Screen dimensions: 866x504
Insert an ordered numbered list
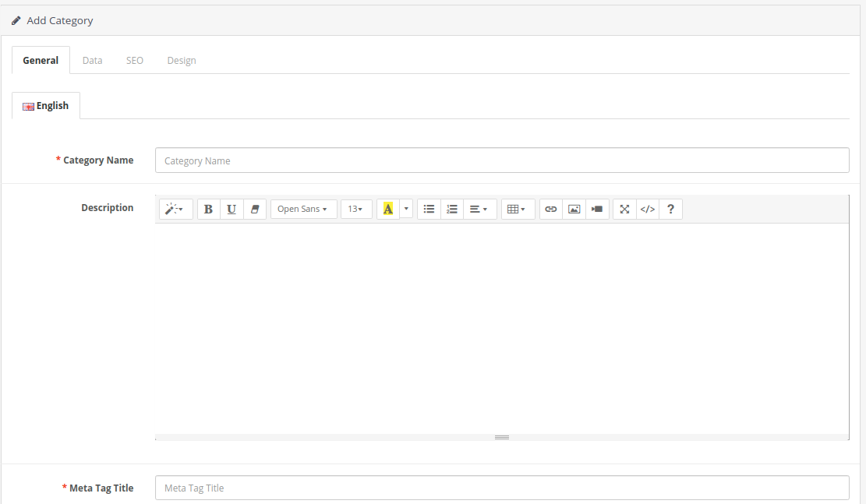452,210
